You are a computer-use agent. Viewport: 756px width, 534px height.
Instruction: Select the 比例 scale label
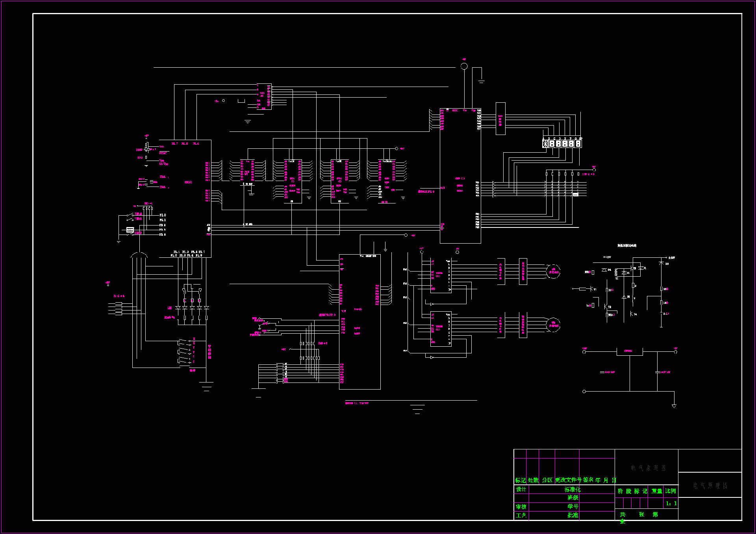[x=671, y=491]
